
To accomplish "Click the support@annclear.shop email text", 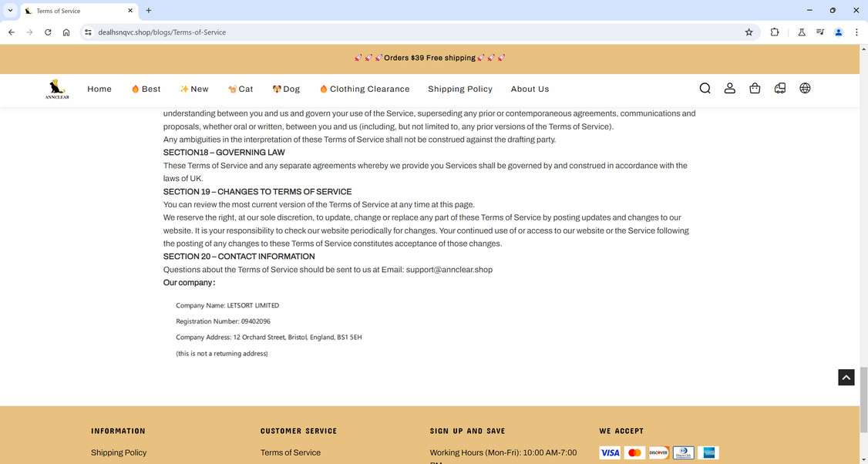I will pos(449,270).
